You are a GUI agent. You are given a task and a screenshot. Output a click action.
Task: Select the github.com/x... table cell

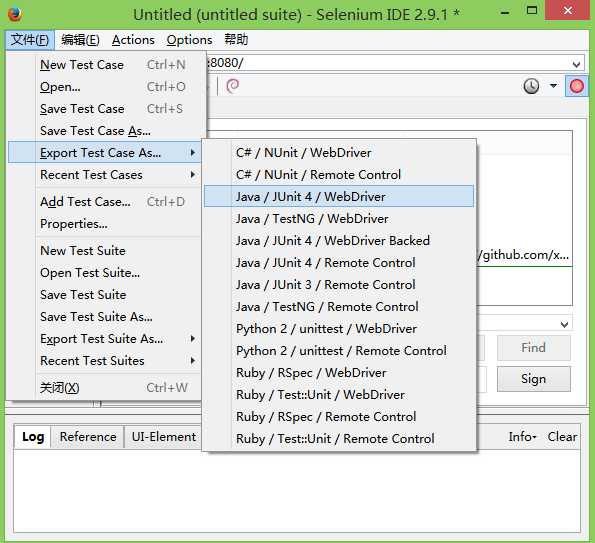point(524,255)
